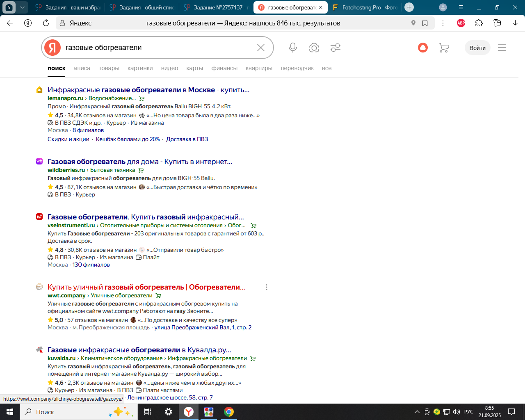525x420 pixels.
Task: Open the Задание №2757137 browser tab
Action: coord(216,7)
